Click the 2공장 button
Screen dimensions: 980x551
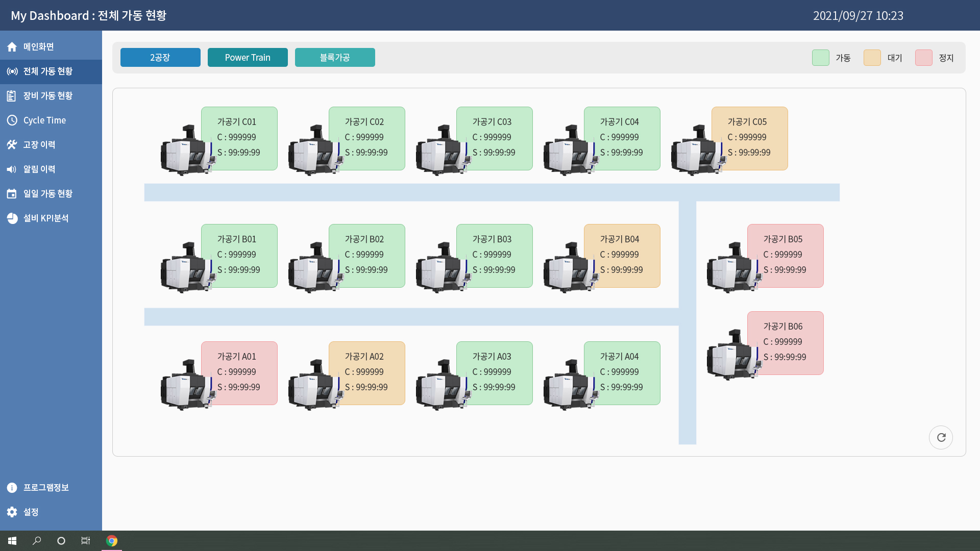click(x=160, y=58)
